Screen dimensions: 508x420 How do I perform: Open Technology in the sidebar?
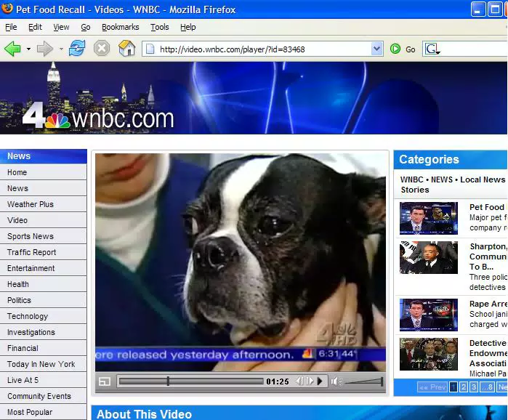point(44,316)
